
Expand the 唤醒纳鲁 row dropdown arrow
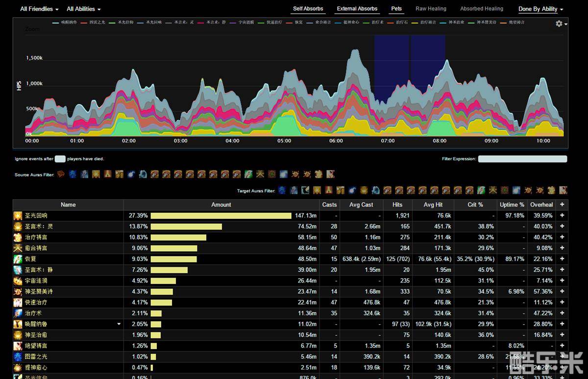tap(119, 324)
